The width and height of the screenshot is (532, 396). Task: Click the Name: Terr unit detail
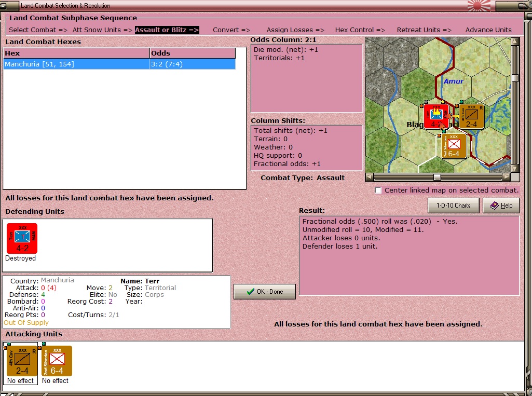(140, 281)
